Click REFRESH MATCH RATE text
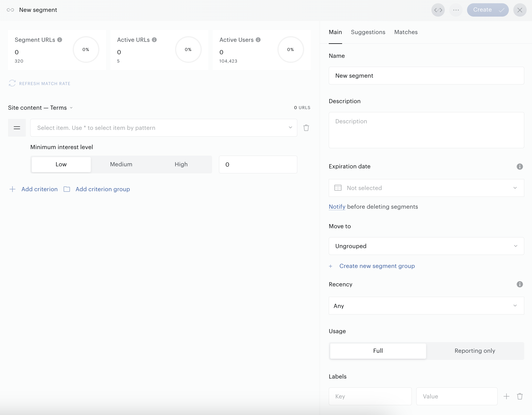532x415 pixels. pyautogui.click(x=45, y=84)
